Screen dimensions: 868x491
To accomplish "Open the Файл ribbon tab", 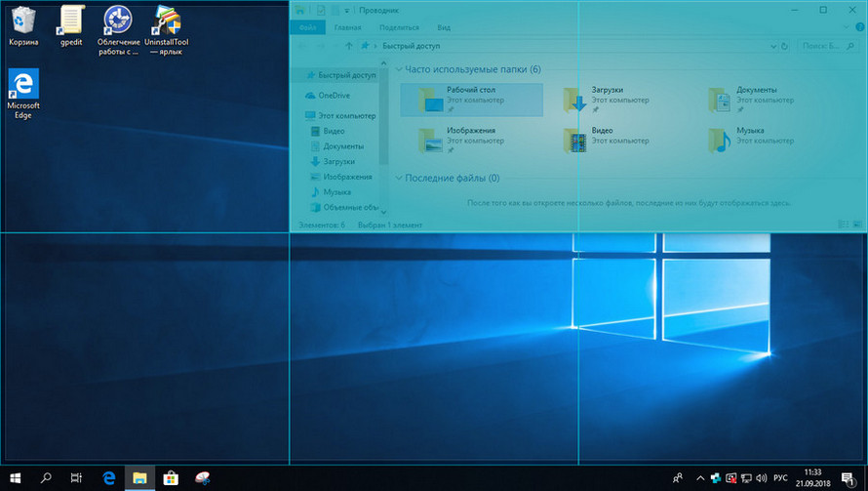I will [x=307, y=28].
